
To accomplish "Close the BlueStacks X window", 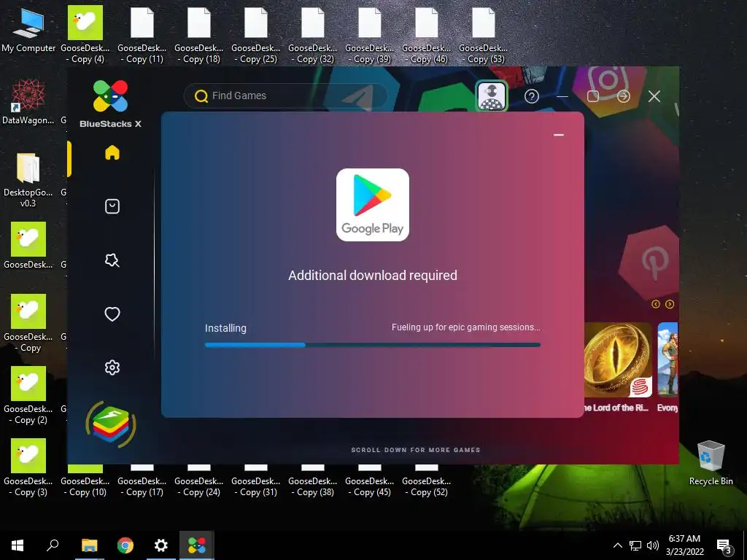I will 654,96.
